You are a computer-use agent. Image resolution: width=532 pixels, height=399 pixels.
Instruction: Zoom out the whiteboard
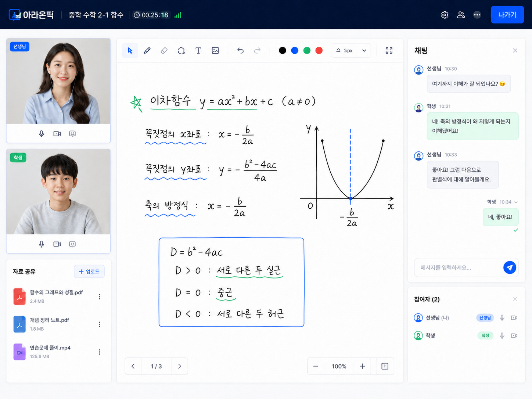coord(316,366)
